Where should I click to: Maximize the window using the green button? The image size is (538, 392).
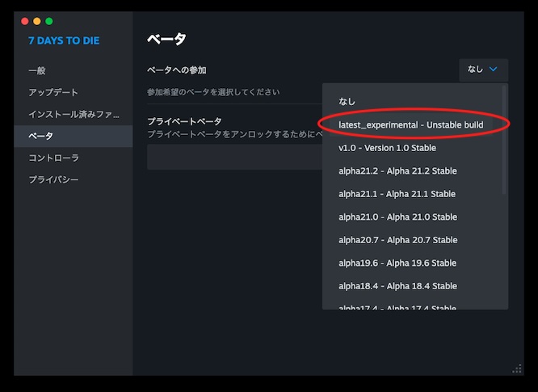(x=49, y=21)
